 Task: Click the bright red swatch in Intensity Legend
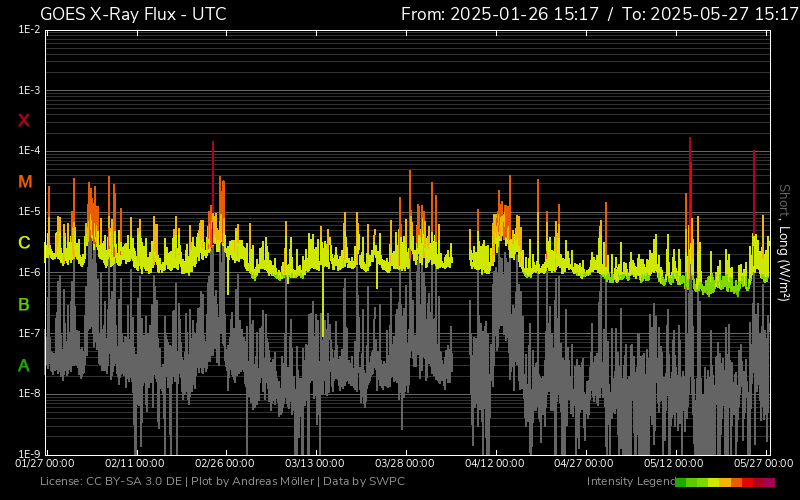(x=747, y=482)
